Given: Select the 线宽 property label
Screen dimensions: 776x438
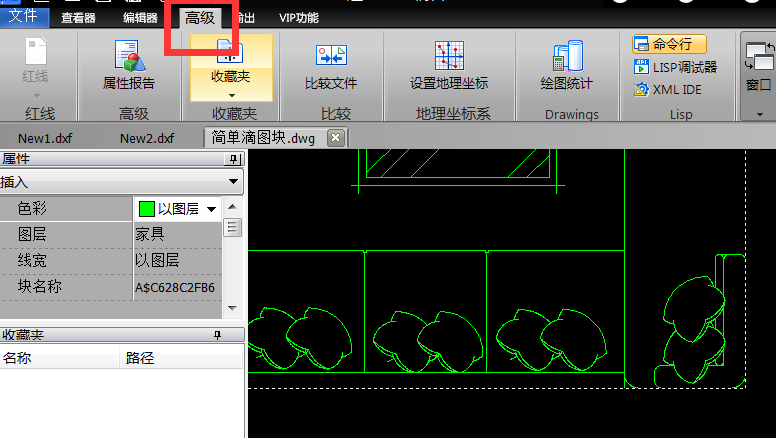Looking at the screenshot, I should 32,260.
